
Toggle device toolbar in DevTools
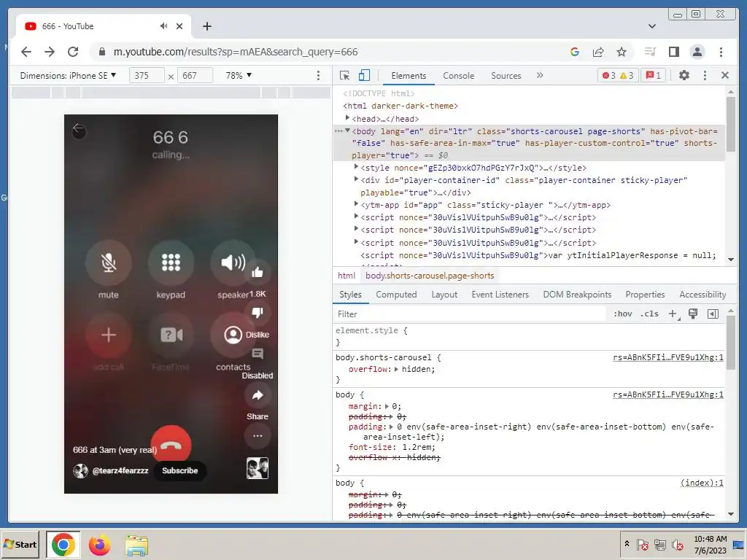[364, 75]
